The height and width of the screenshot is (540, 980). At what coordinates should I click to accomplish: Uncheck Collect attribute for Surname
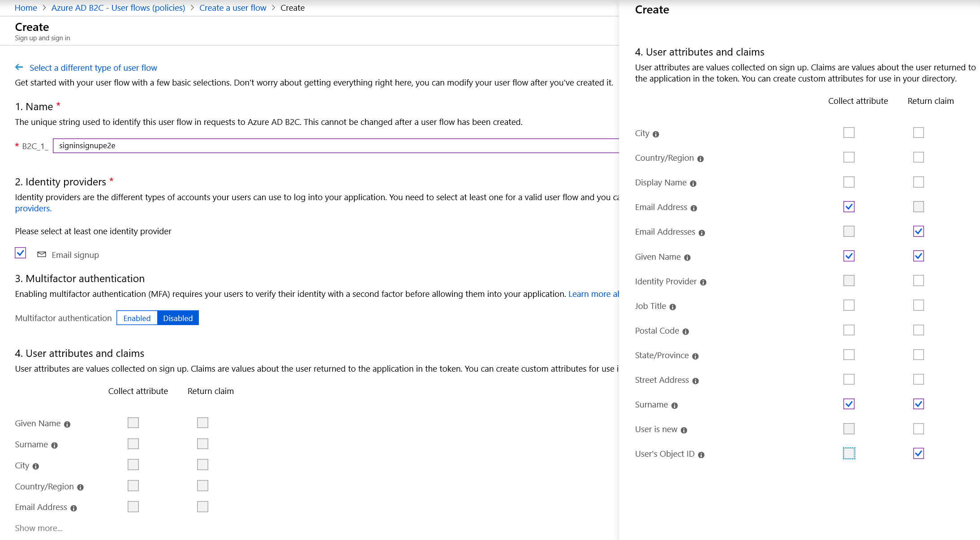tap(849, 404)
